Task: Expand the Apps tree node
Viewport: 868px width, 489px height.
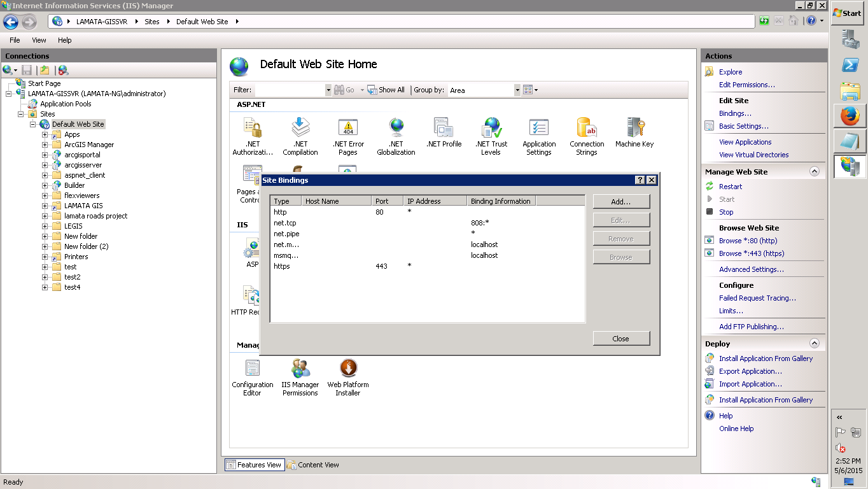Action: 45,134
